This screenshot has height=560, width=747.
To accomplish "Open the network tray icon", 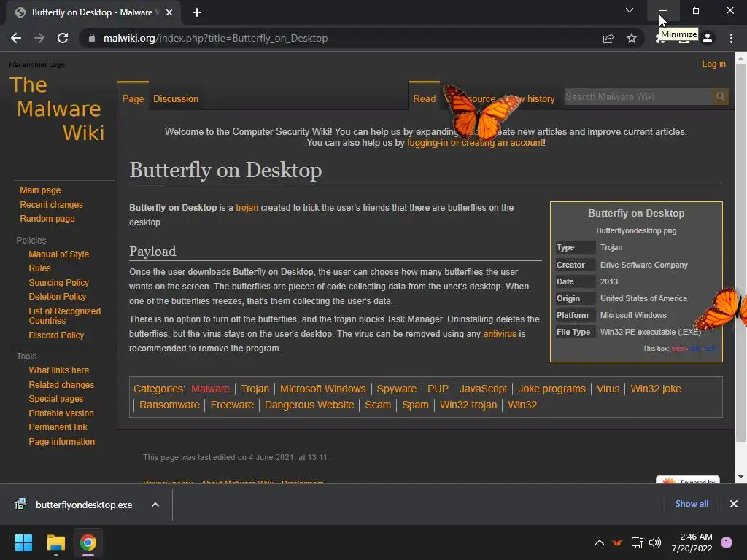I will click(637, 542).
